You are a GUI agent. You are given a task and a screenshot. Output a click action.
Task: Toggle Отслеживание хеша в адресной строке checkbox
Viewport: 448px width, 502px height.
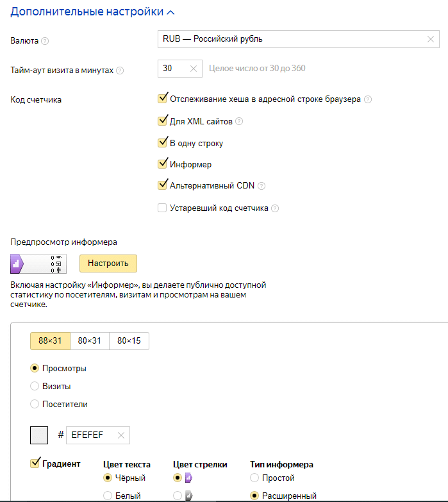[163, 98]
